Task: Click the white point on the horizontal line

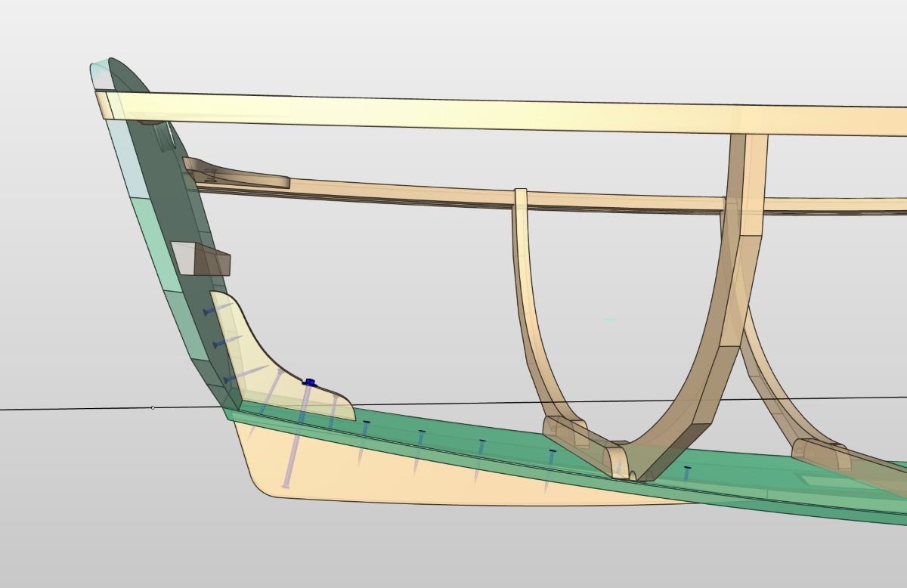Action: click(x=153, y=408)
